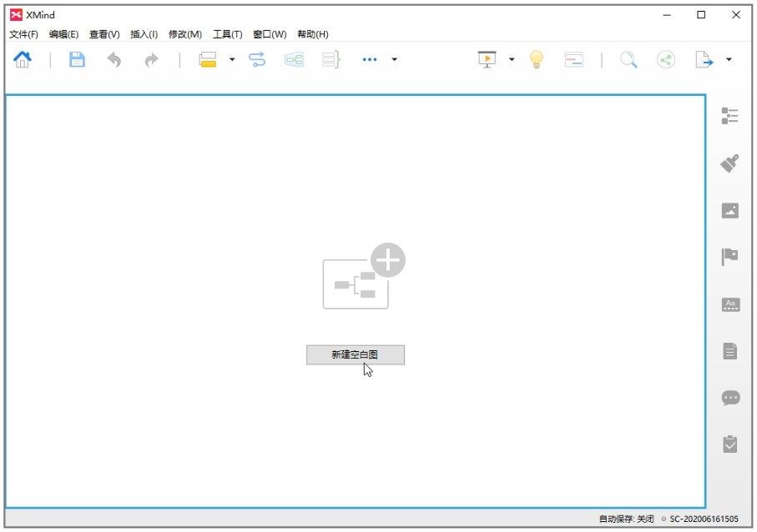Insert a relationship line from the toolbar
Screen dimensions: 757x532
(257, 60)
